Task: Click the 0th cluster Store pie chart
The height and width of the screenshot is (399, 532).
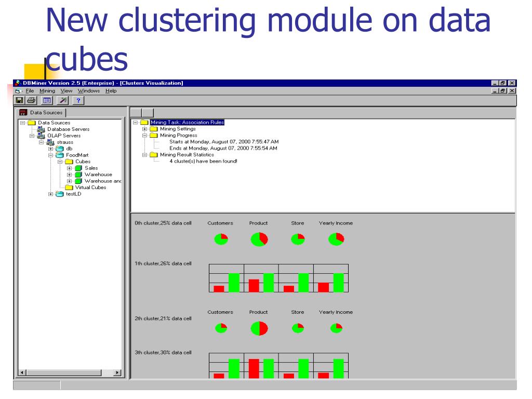Action: [298, 239]
